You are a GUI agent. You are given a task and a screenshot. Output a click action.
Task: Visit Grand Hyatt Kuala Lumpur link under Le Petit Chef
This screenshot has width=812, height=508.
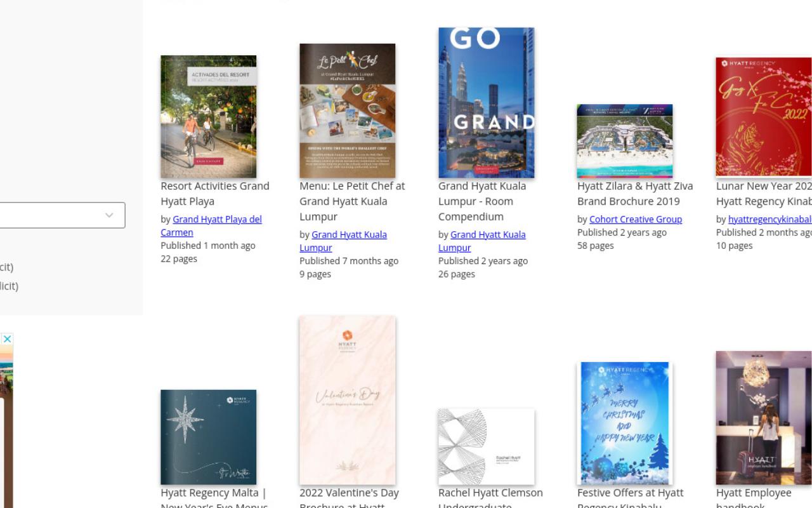coord(343,241)
